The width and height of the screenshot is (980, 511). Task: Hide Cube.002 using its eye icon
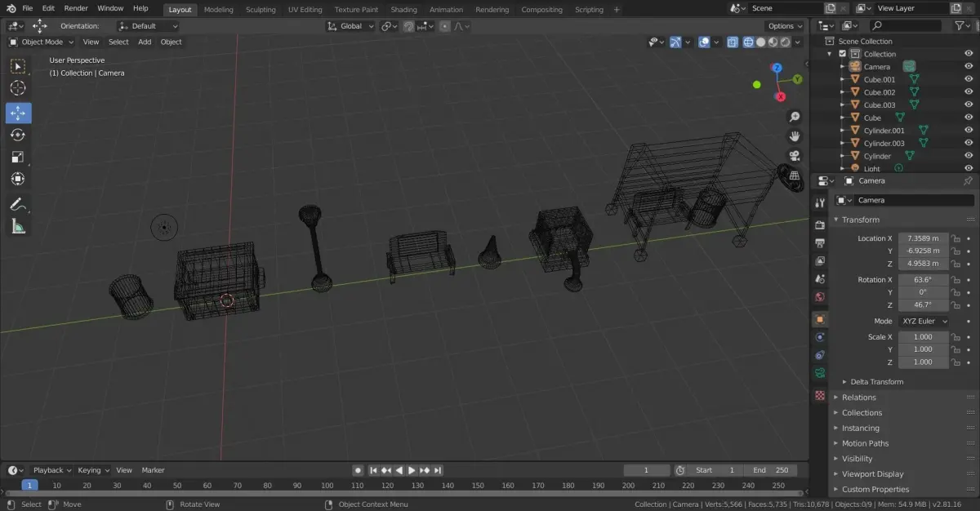[x=969, y=92]
